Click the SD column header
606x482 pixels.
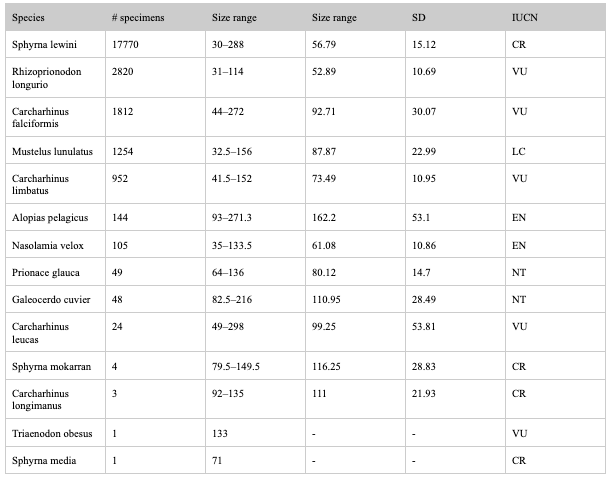pyautogui.click(x=419, y=18)
